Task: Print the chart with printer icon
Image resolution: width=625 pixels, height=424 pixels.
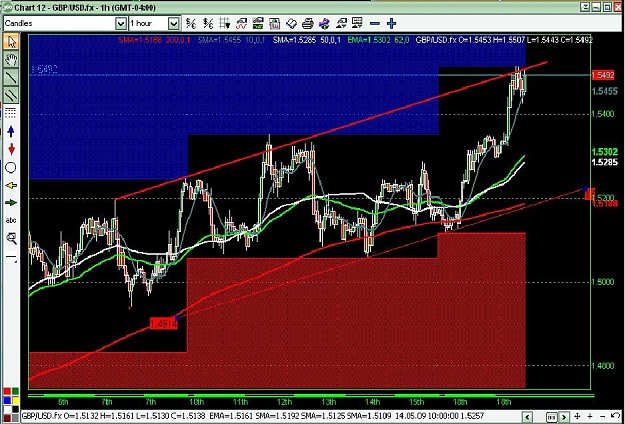Action: 308,24
